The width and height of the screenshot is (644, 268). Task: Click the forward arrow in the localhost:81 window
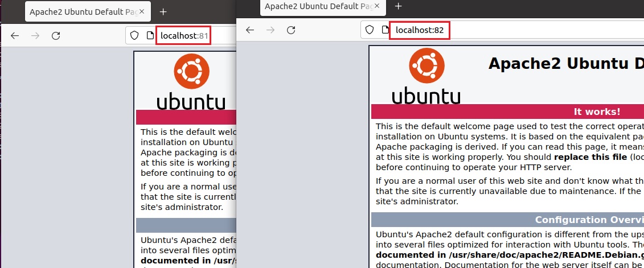[35, 36]
